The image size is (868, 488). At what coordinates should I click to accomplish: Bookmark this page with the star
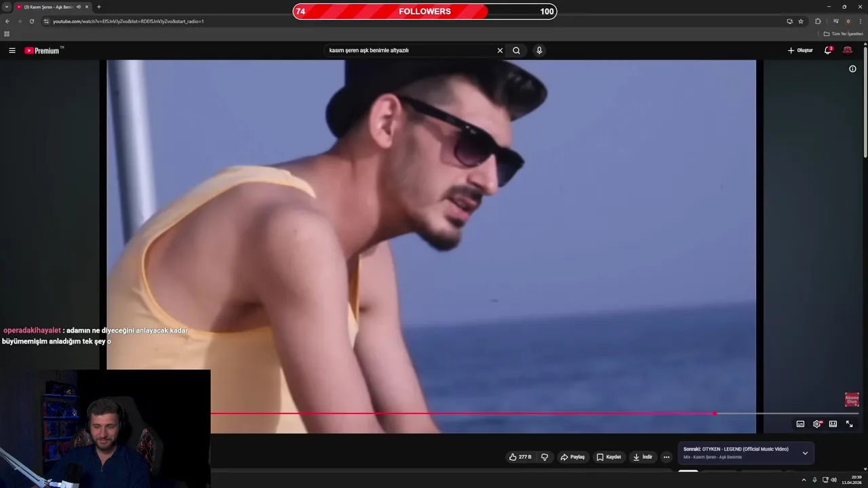801,21
